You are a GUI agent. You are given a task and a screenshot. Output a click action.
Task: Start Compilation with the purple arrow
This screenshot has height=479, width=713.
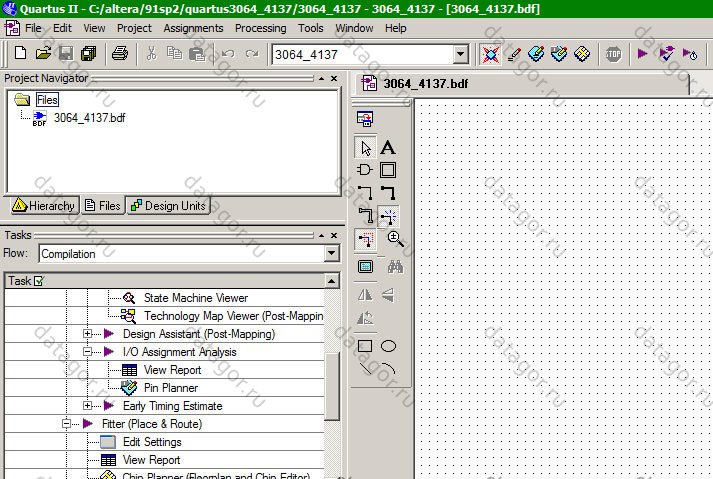(x=642, y=54)
